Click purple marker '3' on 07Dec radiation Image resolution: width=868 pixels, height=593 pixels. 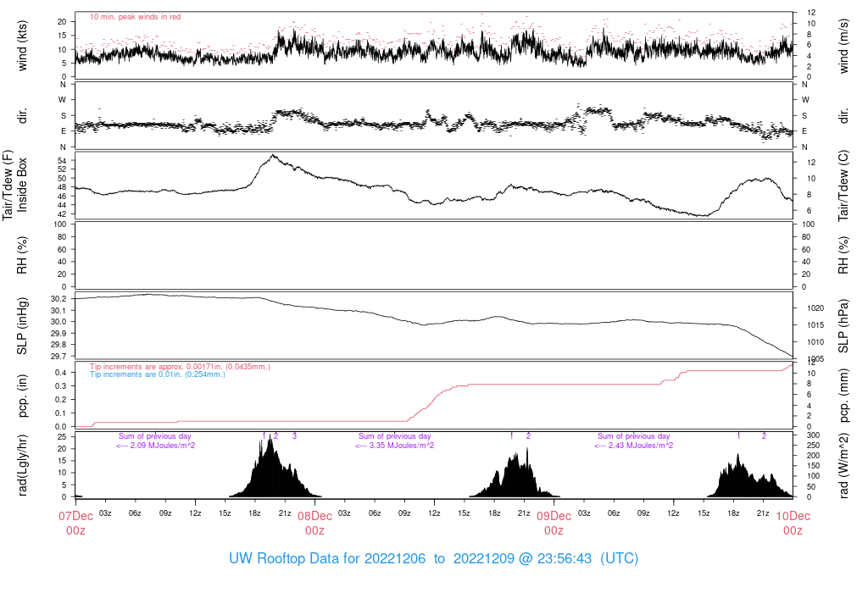click(294, 436)
